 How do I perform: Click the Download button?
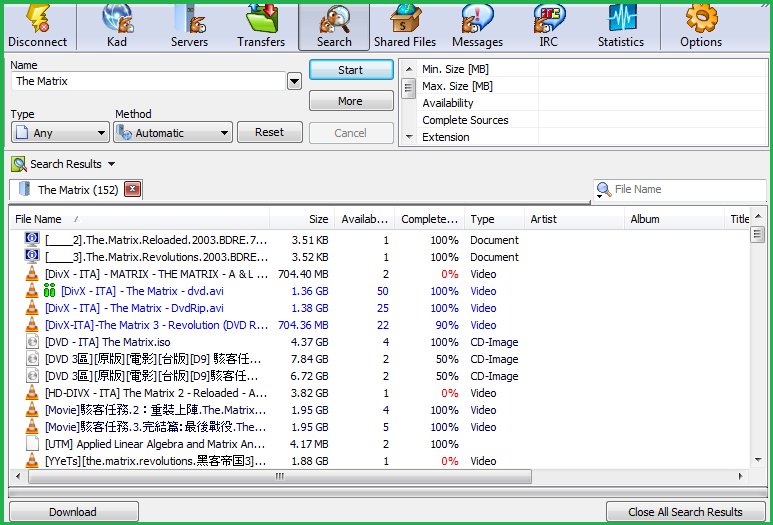pos(73,512)
